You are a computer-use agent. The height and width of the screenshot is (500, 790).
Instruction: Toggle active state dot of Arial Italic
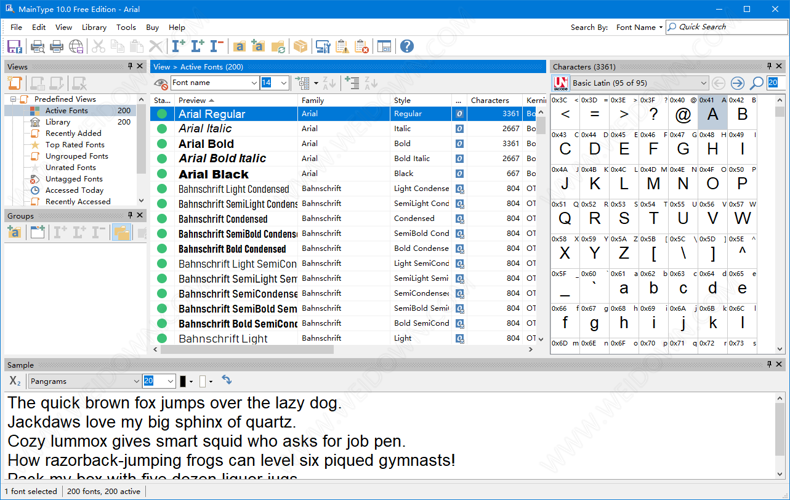tap(162, 129)
